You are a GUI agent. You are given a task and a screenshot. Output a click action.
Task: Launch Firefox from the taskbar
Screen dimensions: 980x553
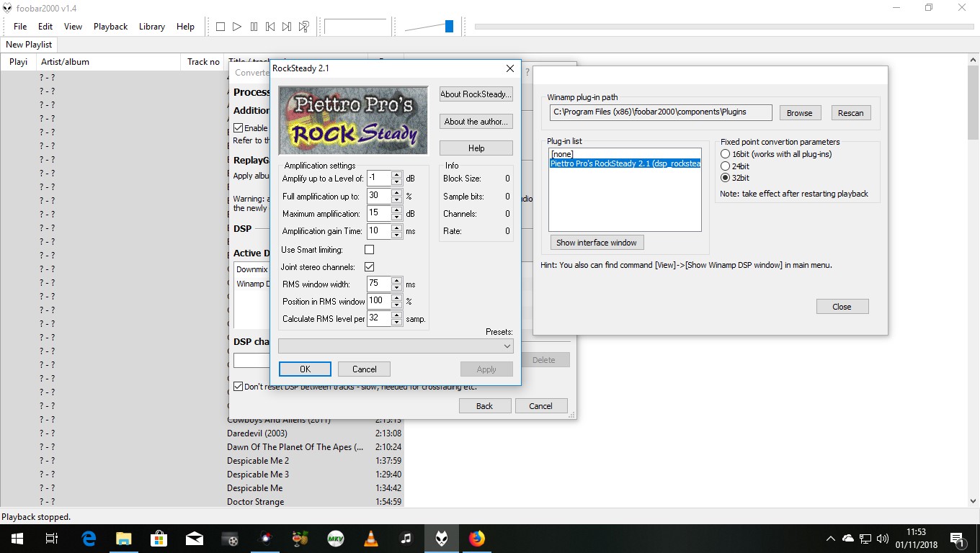pos(477,538)
